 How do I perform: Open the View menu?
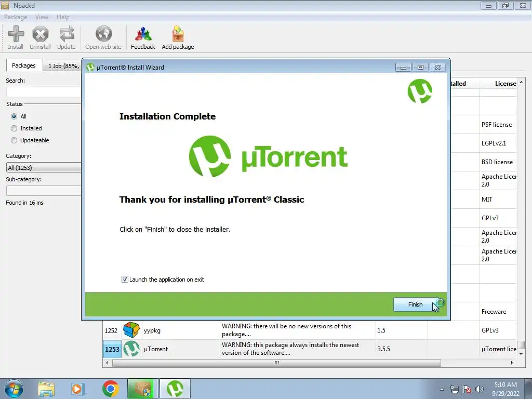pyautogui.click(x=42, y=17)
